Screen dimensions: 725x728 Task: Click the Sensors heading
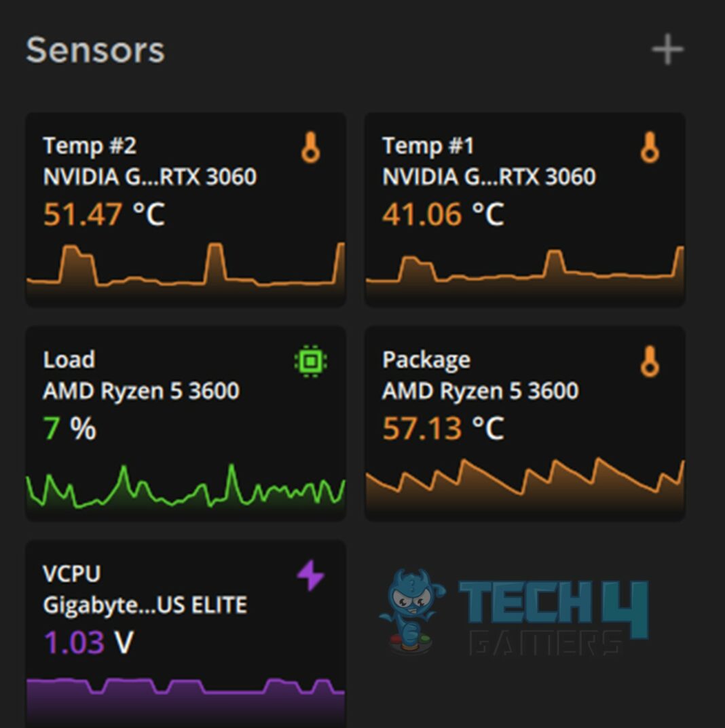click(x=94, y=50)
